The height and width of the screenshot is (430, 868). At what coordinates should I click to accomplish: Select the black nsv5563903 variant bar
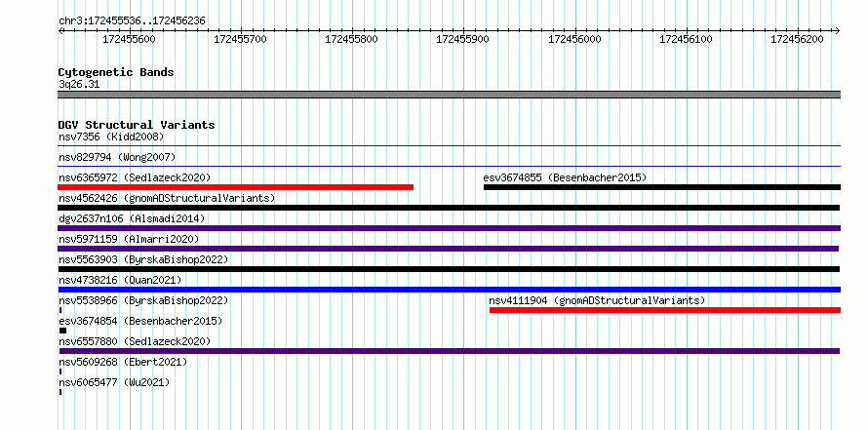tap(449, 269)
